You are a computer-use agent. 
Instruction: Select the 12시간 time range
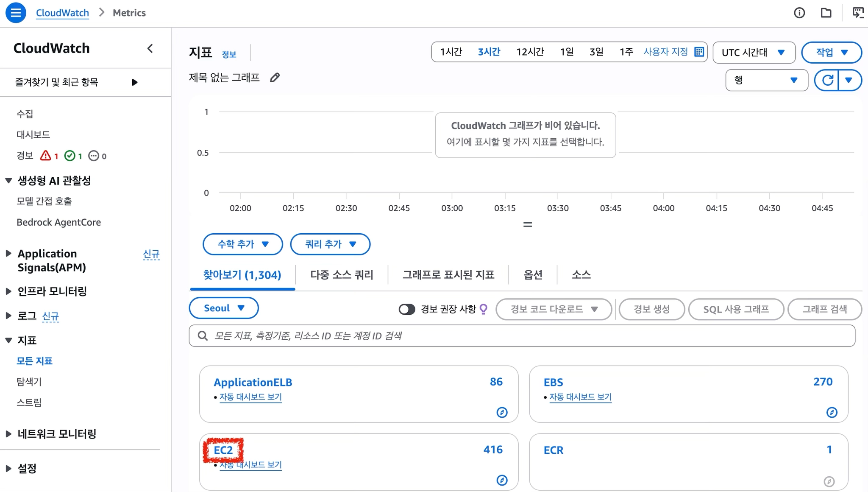click(x=530, y=52)
